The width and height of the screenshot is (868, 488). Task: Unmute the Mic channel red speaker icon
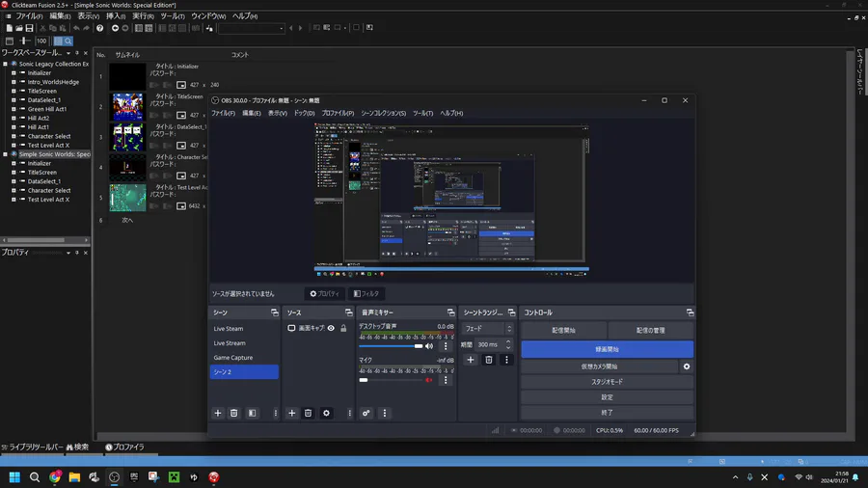[x=429, y=380]
